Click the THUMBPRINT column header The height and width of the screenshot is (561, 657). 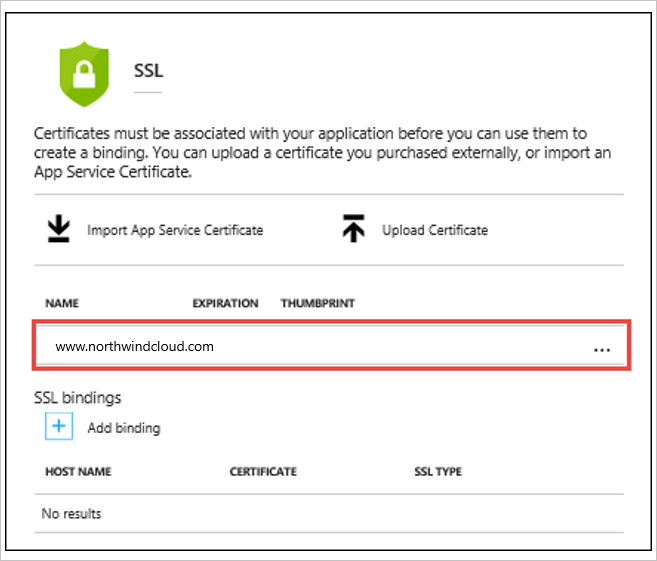(318, 303)
